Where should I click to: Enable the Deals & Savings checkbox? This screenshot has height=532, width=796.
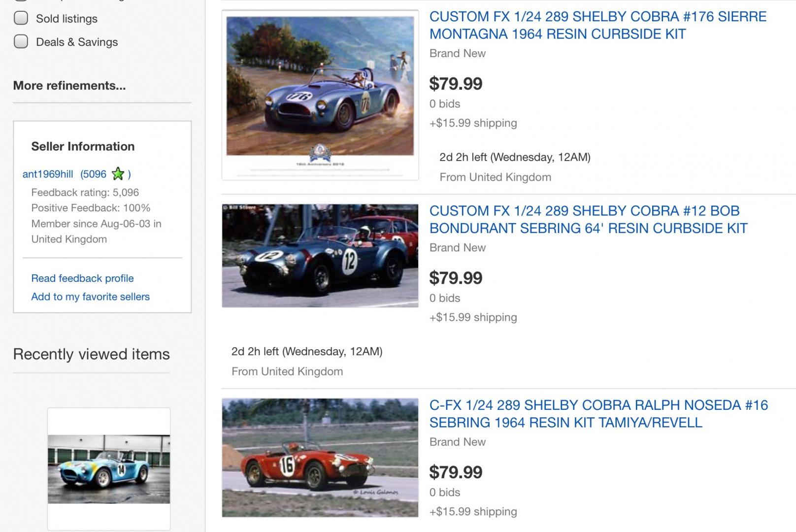click(21, 42)
